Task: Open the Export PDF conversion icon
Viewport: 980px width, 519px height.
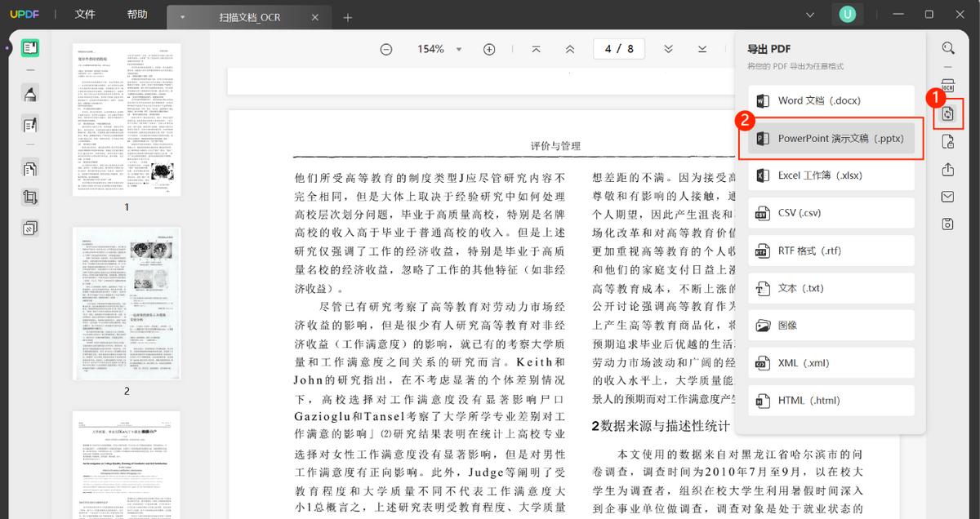Action: click(x=947, y=114)
